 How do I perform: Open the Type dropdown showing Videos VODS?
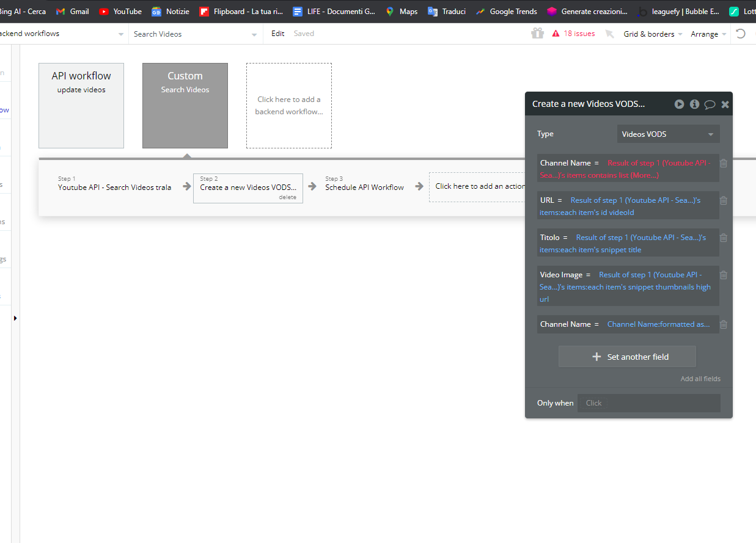[668, 134]
